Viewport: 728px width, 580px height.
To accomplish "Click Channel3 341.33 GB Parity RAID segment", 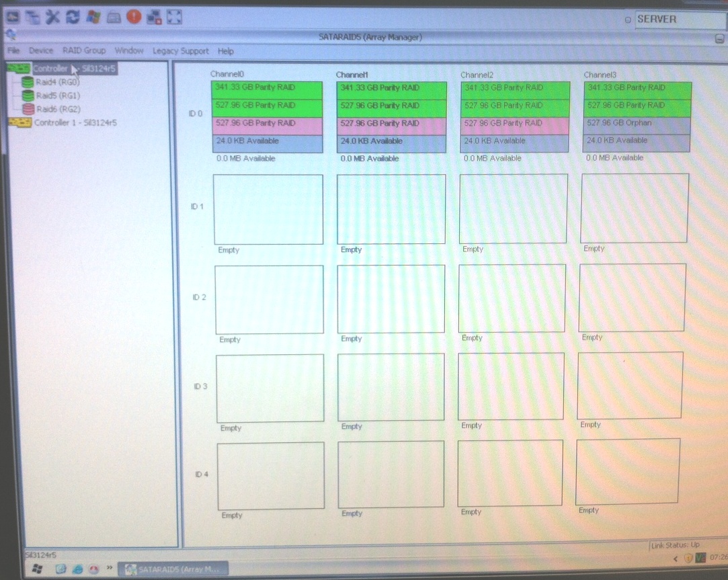I will (x=637, y=90).
